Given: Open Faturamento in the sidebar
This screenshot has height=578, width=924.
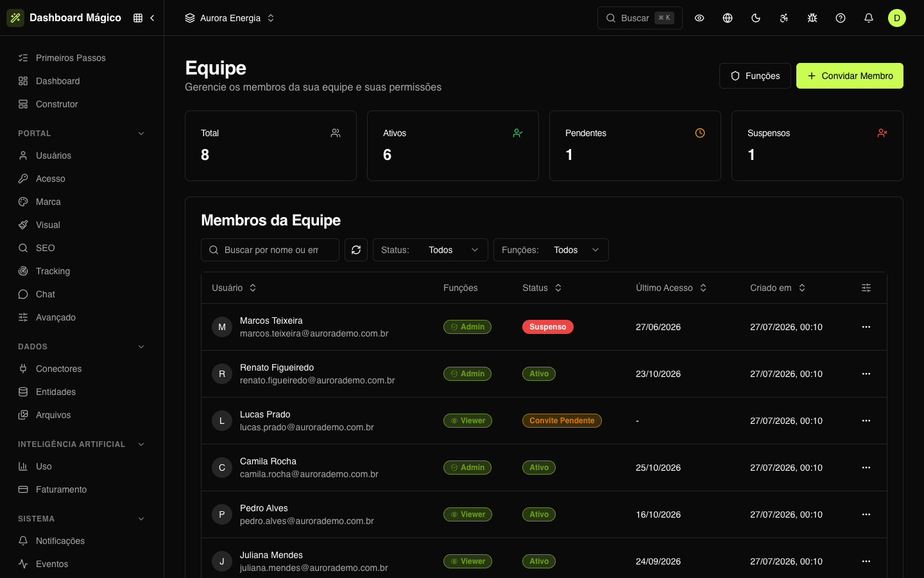Looking at the screenshot, I should click(x=81, y=489).
